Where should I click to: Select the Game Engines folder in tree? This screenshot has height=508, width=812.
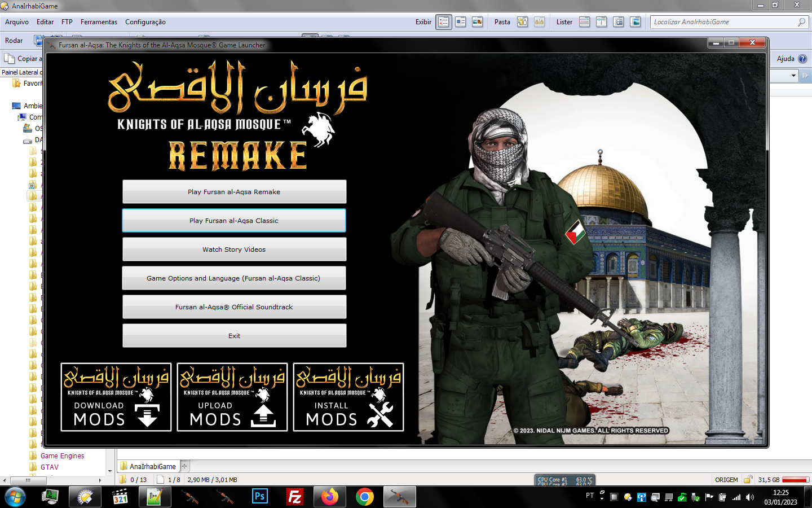pyautogui.click(x=62, y=456)
